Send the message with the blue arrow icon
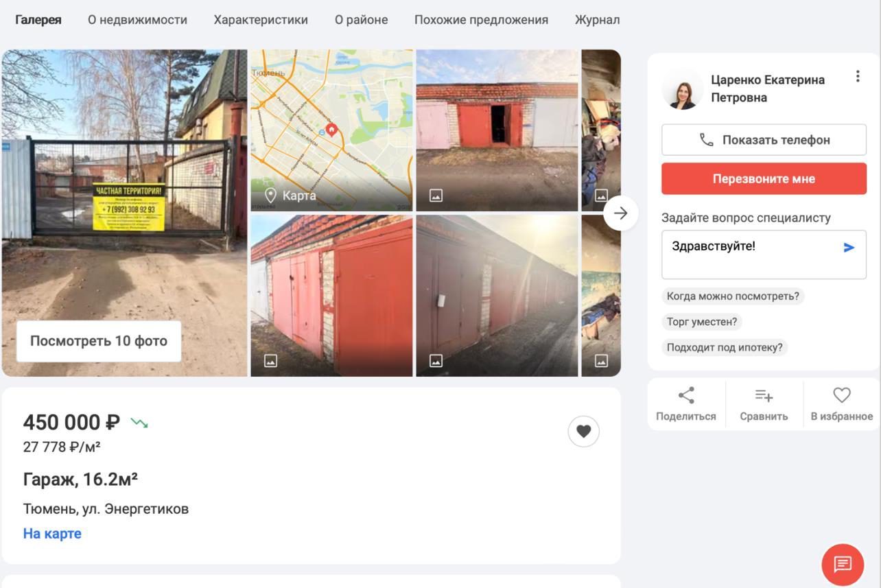The image size is (881, 588). pyautogui.click(x=849, y=248)
